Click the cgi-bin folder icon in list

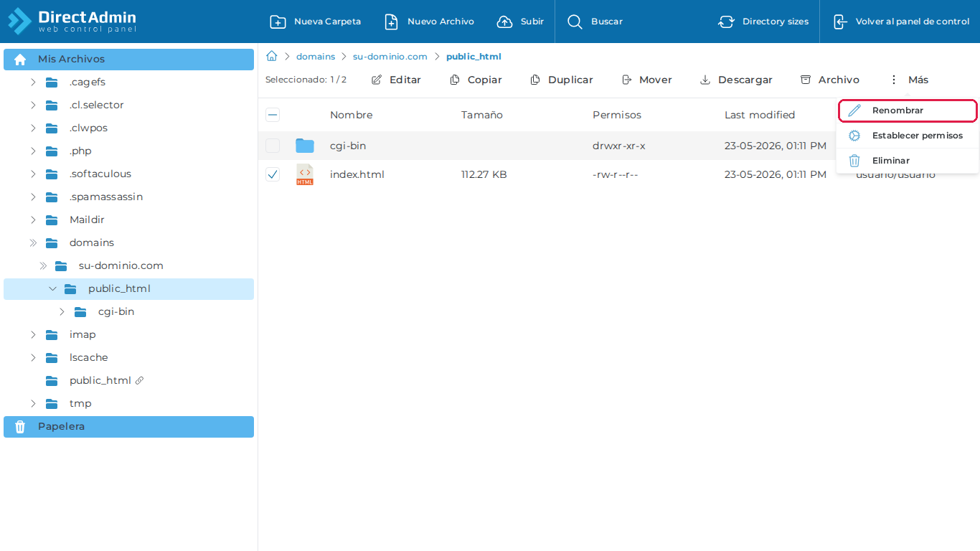(x=305, y=146)
